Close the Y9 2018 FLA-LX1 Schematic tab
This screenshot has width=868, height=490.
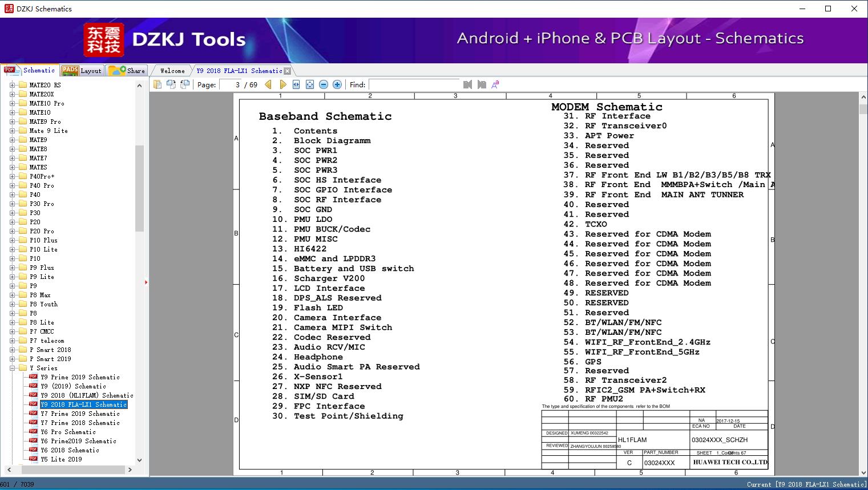coord(288,71)
